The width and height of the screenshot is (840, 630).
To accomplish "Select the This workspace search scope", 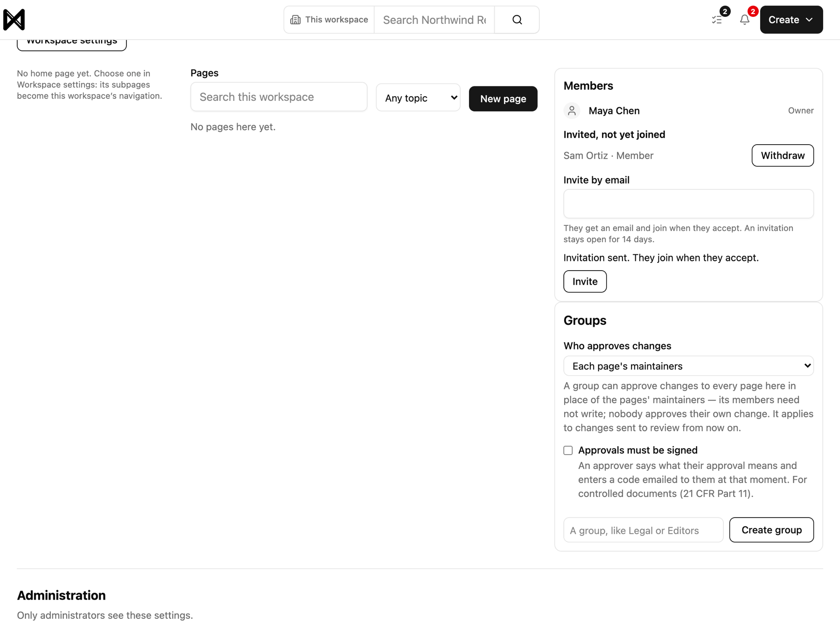I will click(x=329, y=20).
